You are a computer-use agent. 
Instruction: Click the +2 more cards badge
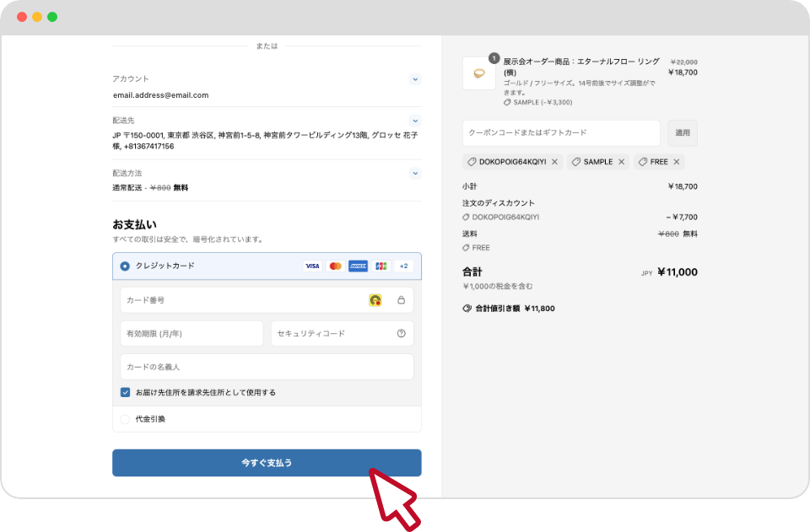[403, 266]
